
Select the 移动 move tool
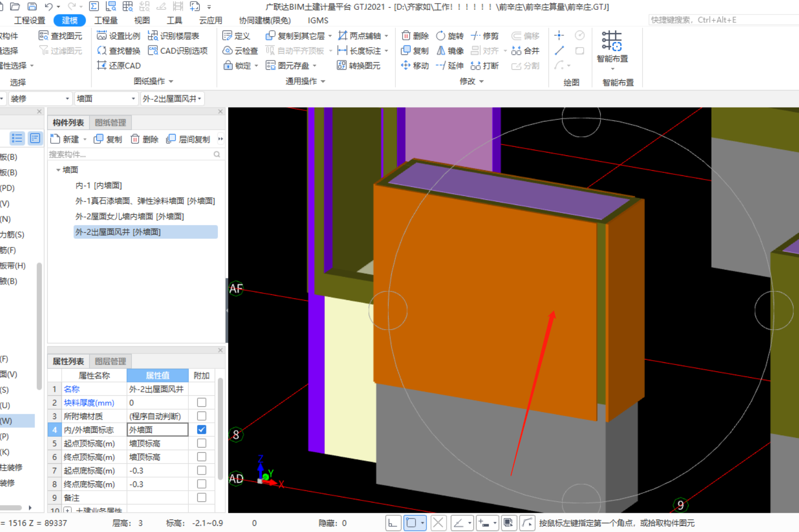pos(415,66)
